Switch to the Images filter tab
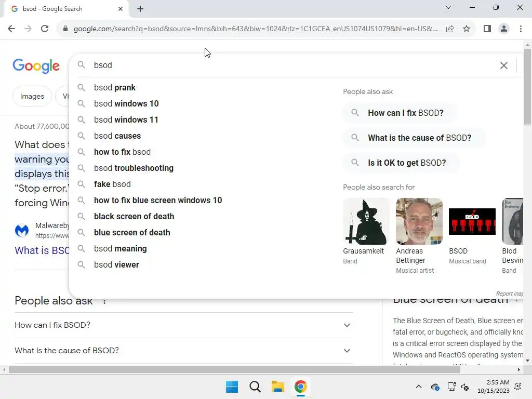Screen dimensions: 532x399 (32, 96)
